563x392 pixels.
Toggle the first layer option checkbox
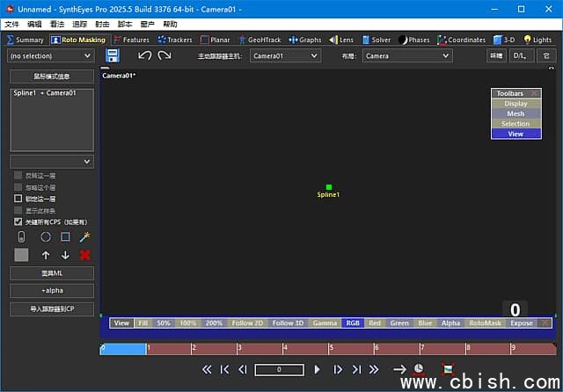point(18,176)
